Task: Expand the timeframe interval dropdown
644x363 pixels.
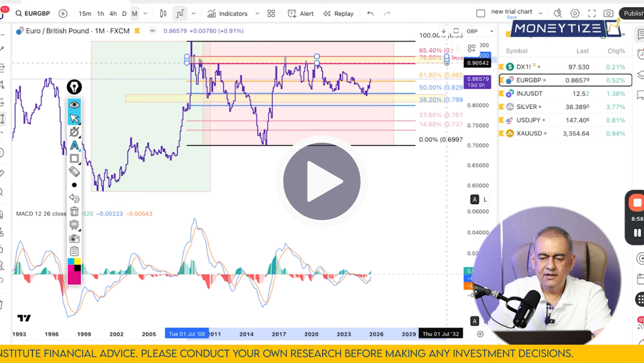Action: pos(145,13)
